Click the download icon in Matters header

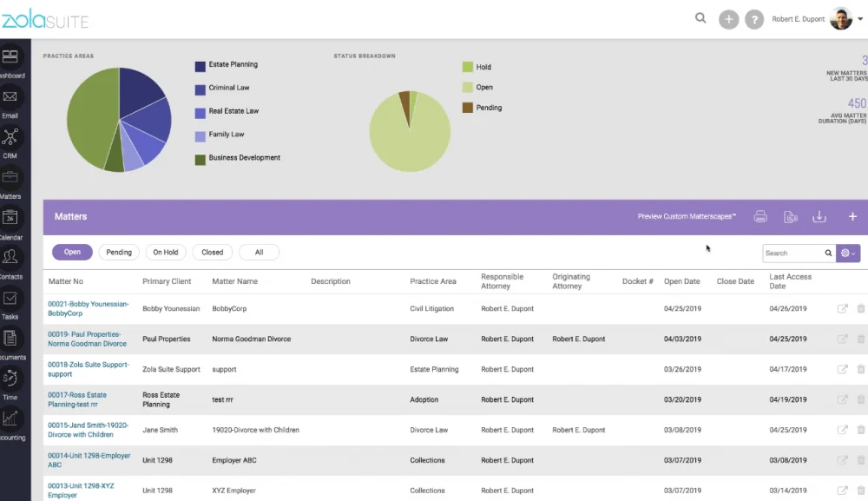819,216
